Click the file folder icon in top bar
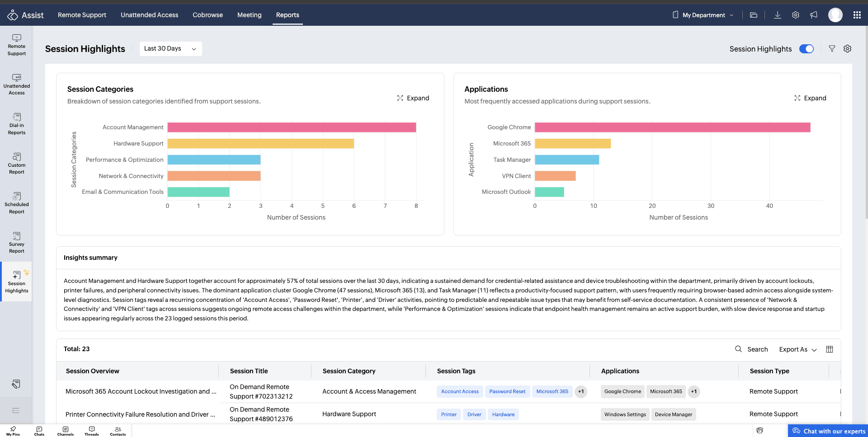This screenshot has width=868, height=437. pyautogui.click(x=754, y=15)
